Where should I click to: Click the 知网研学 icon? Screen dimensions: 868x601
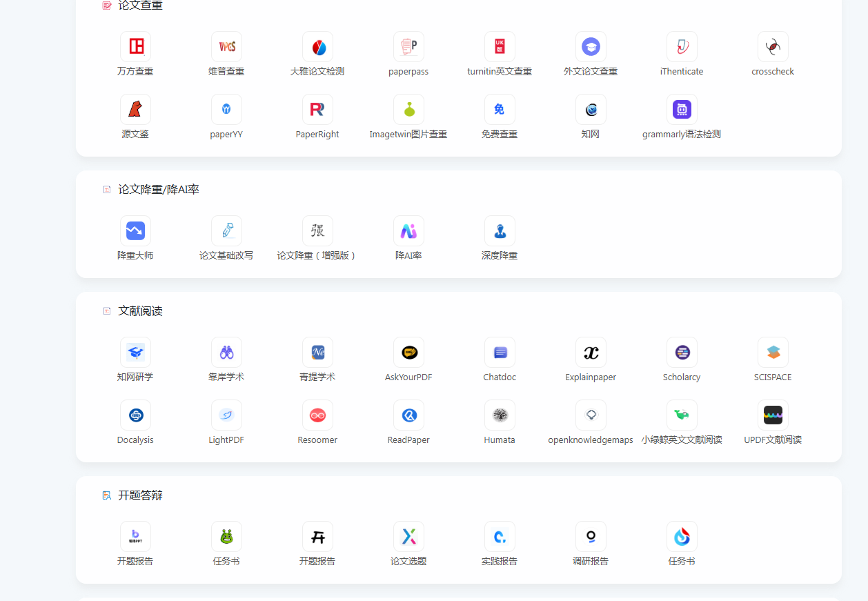coord(135,352)
